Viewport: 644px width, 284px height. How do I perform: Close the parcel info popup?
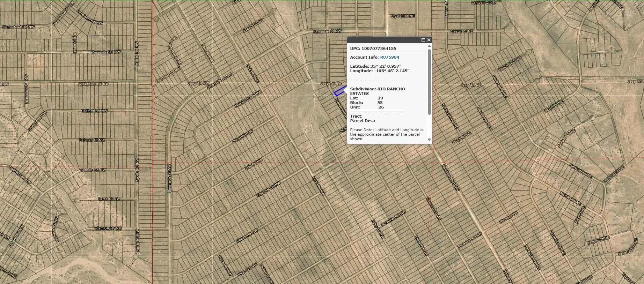tap(429, 40)
